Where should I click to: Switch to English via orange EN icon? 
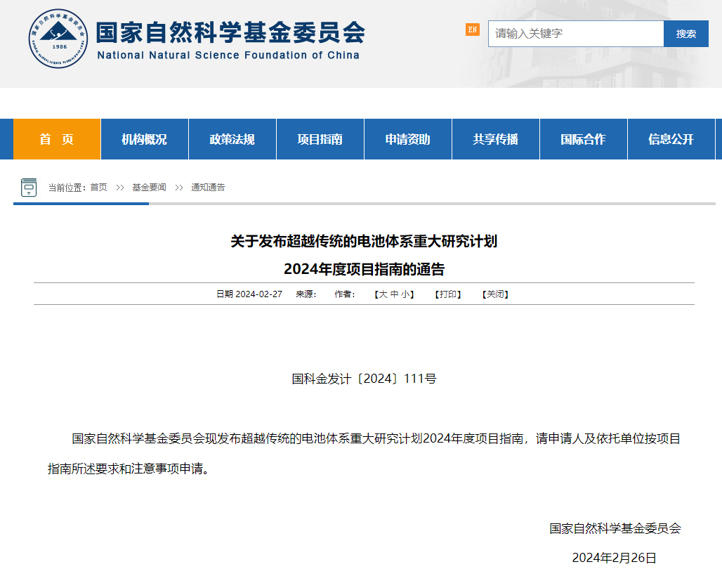tap(472, 30)
